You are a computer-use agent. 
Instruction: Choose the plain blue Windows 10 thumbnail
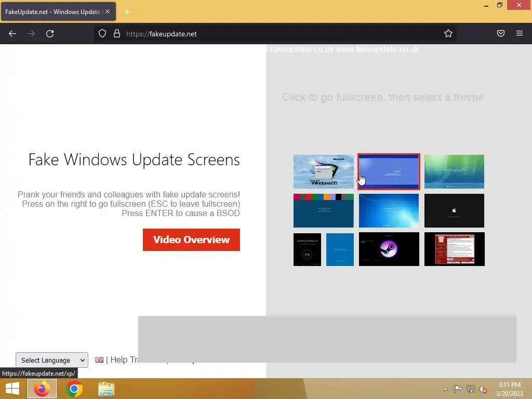click(340, 249)
